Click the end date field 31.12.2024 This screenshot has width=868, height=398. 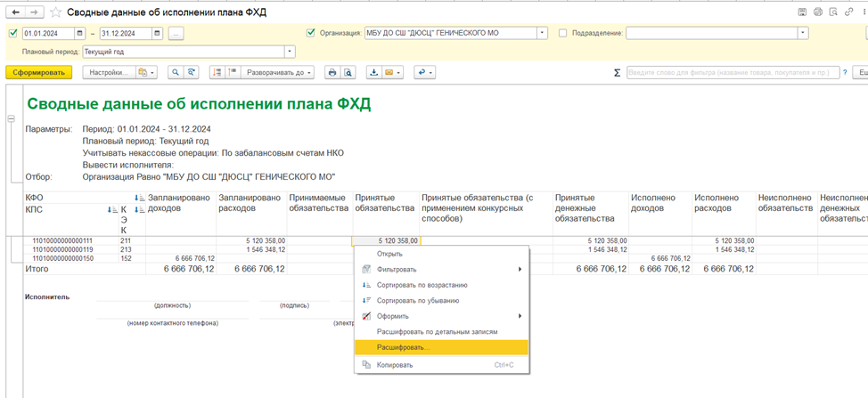pos(127,33)
